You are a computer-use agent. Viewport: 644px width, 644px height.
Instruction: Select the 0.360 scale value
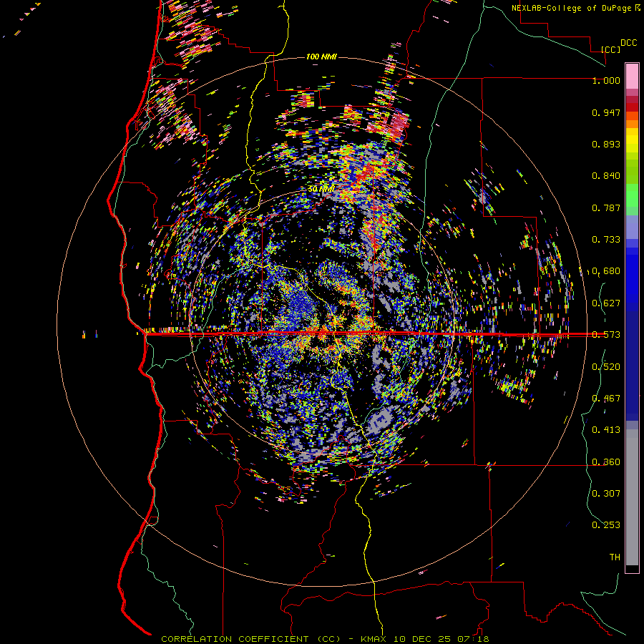(x=606, y=462)
